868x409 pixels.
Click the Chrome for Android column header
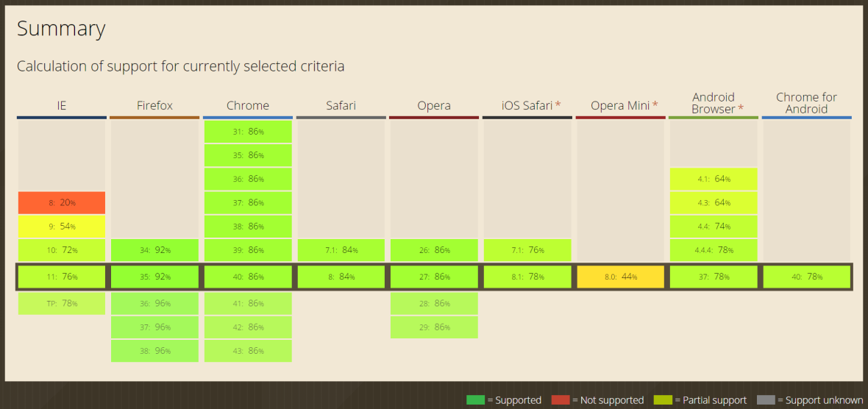click(806, 103)
